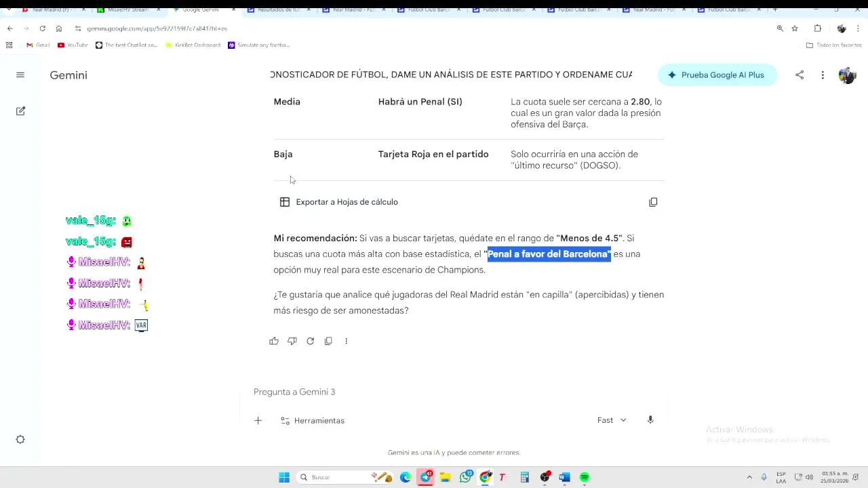
Task: Open a new browser tab
Action: [x=775, y=9]
